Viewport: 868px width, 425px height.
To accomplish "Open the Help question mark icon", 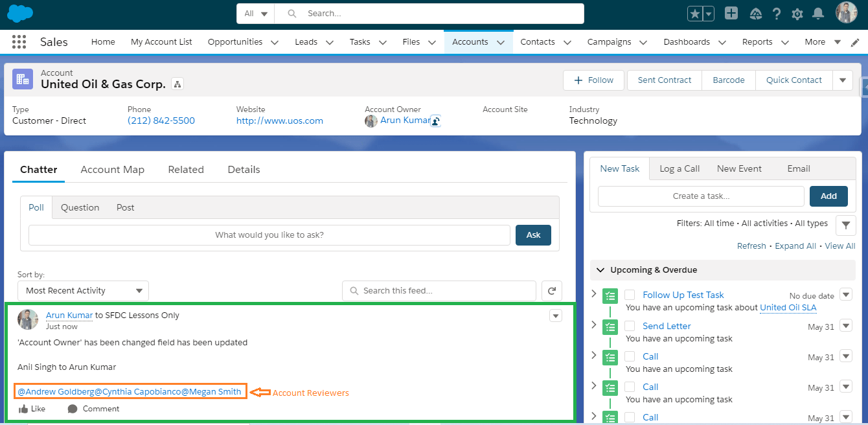I will (777, 14).
